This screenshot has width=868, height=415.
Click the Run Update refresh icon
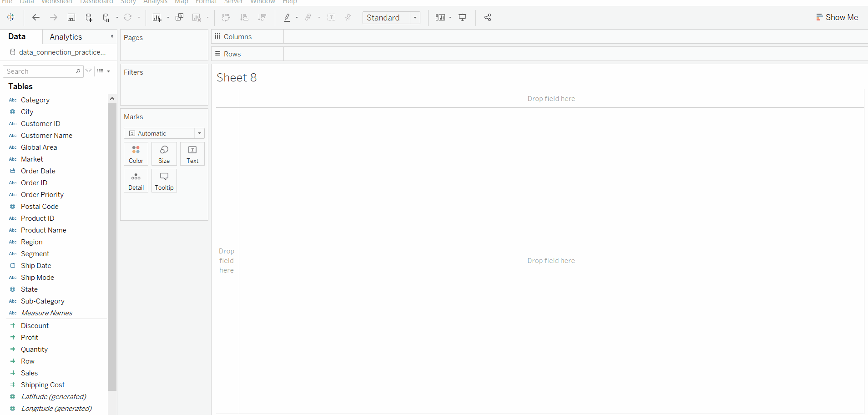[128, 17]
